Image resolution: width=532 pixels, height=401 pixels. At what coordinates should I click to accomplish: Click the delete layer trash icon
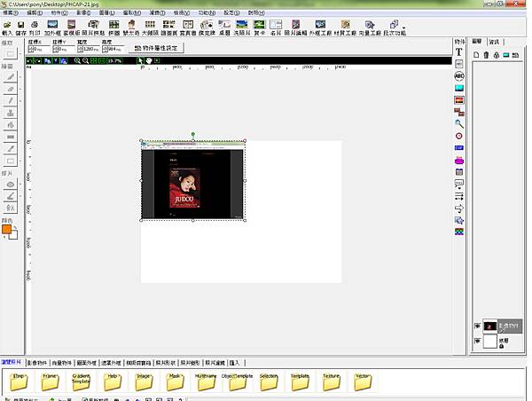(x=486, y=55)
